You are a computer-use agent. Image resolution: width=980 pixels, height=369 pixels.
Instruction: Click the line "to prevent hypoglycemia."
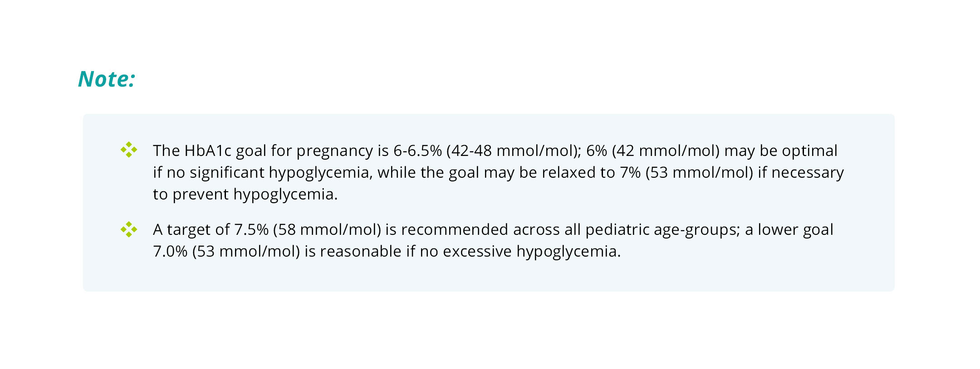tap(245, 194)
